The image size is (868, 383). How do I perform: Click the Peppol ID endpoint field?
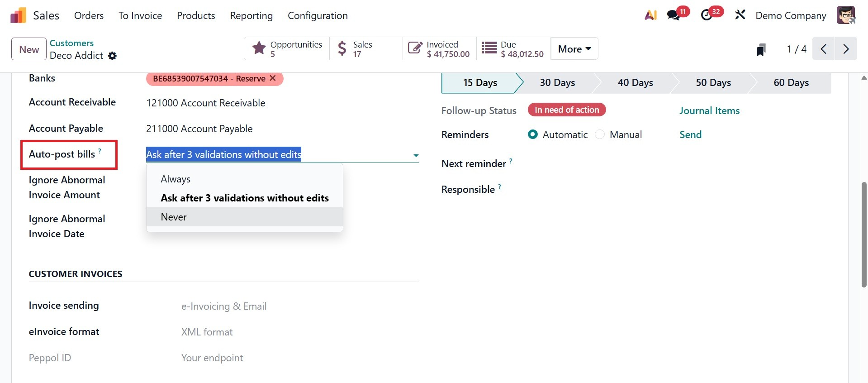(212, 358)
